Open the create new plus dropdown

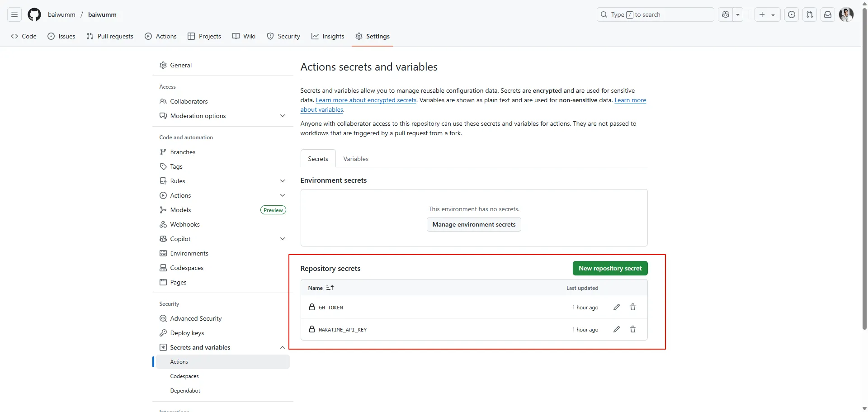(767, 14)
